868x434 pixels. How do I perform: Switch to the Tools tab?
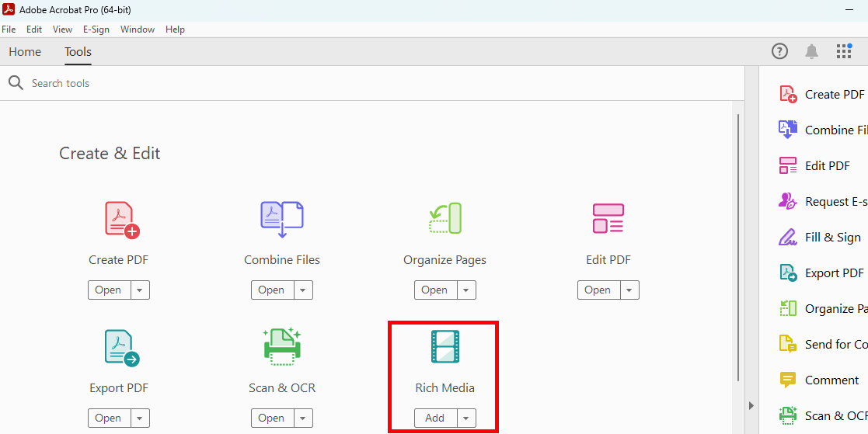coord(78,52)
